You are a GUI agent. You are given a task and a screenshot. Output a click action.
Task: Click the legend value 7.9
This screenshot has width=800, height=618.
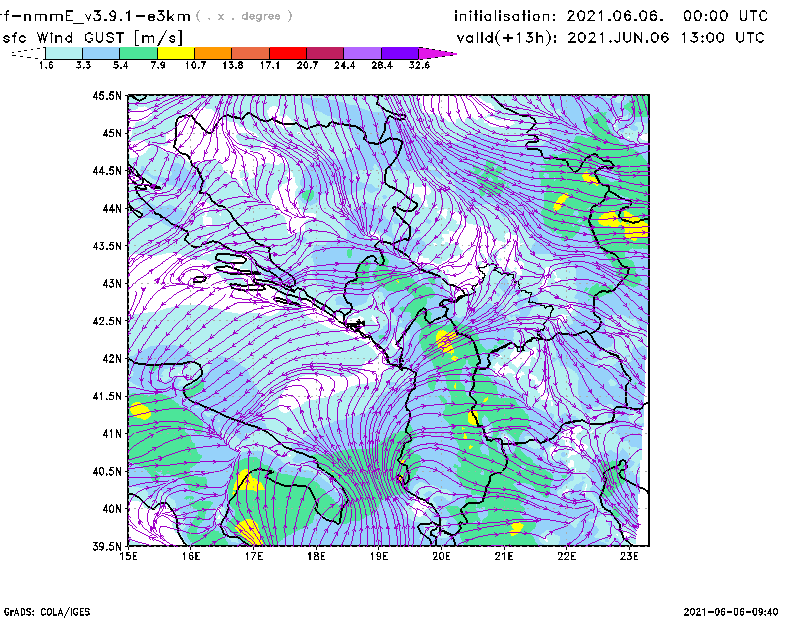158,65
